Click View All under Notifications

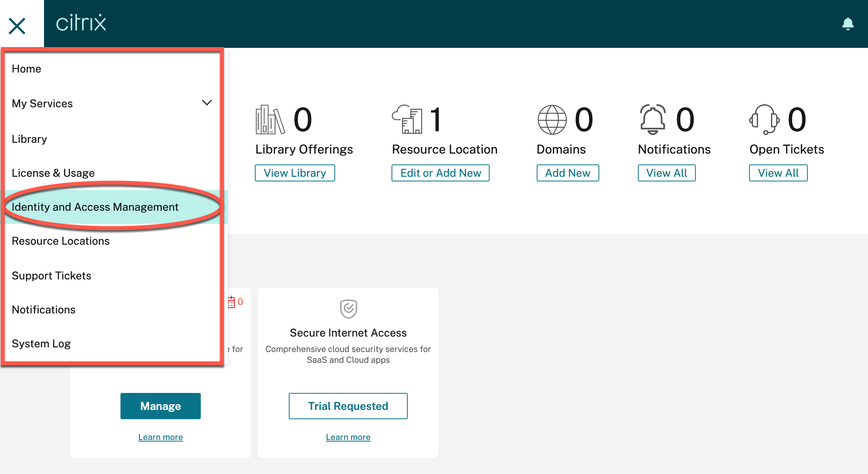coord(667,173)
